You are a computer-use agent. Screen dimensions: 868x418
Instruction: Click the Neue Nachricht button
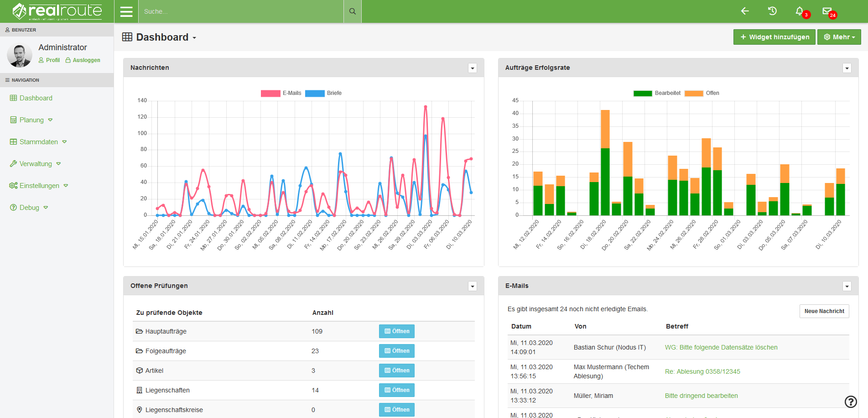click(x=824, y=311)
